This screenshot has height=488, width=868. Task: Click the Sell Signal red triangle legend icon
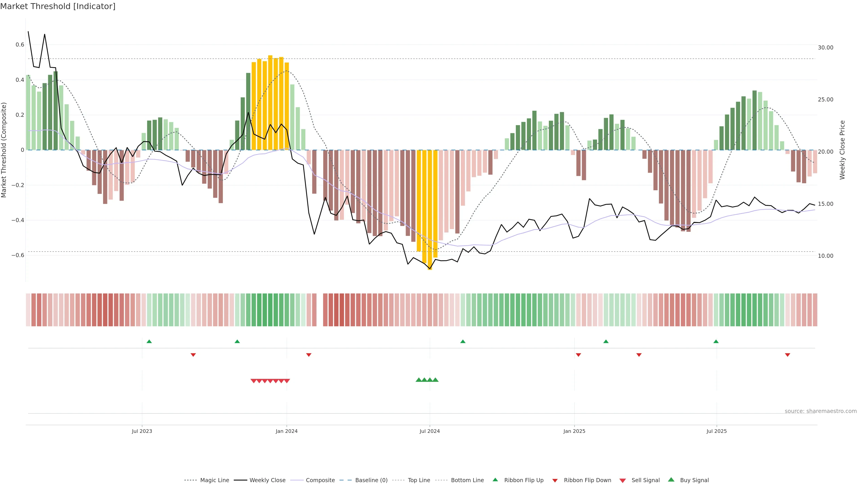622,480
